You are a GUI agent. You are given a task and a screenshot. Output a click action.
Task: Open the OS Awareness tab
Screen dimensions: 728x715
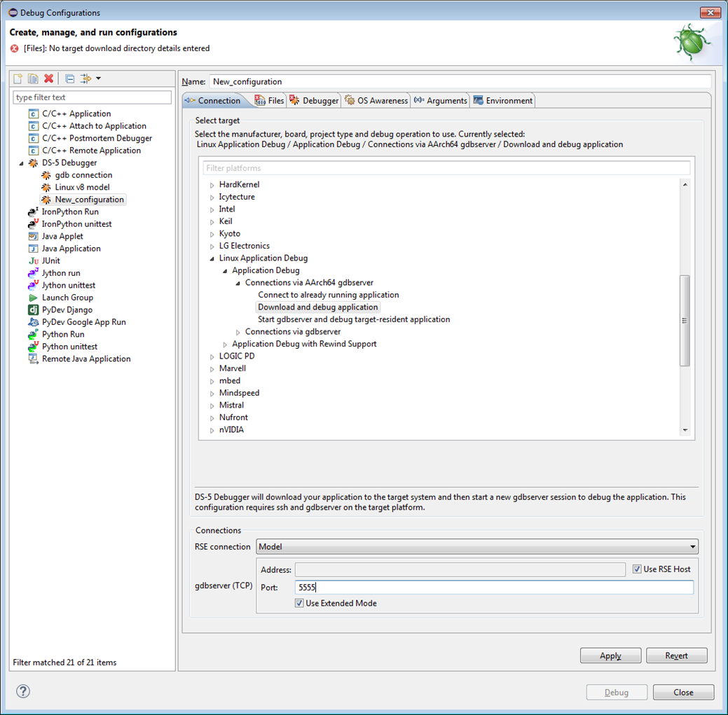tap(376, 101)
